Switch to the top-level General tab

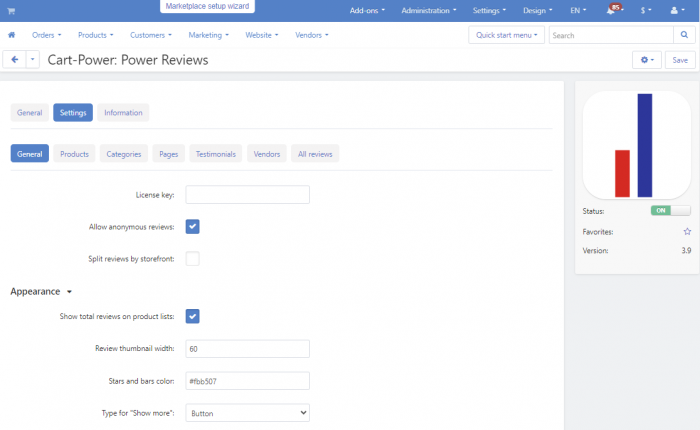(x=29, y=113)
